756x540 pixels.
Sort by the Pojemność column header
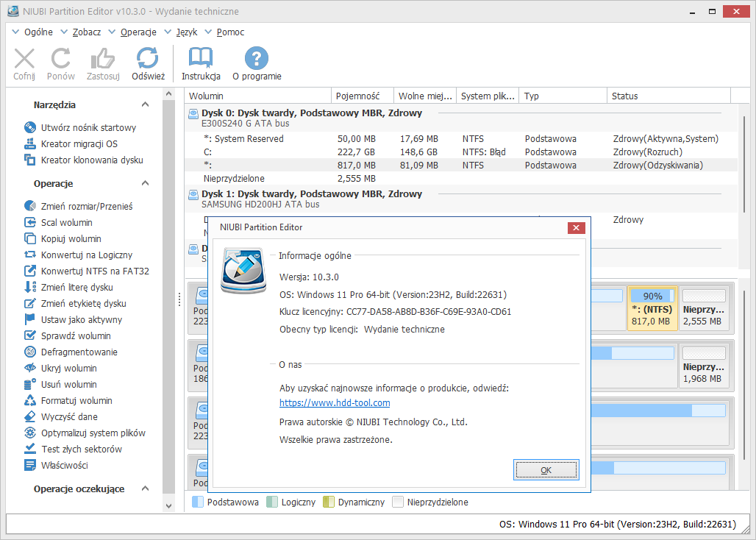363,96
